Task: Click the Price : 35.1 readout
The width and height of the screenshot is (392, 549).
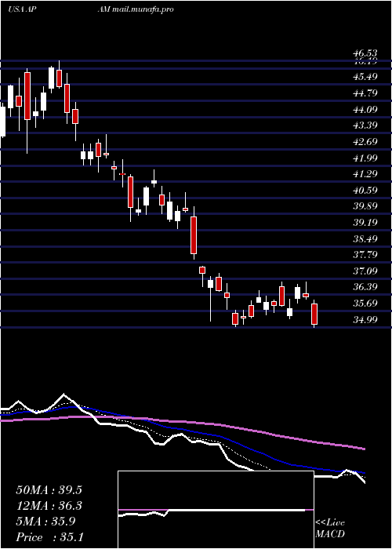Action: pos(49,537)
